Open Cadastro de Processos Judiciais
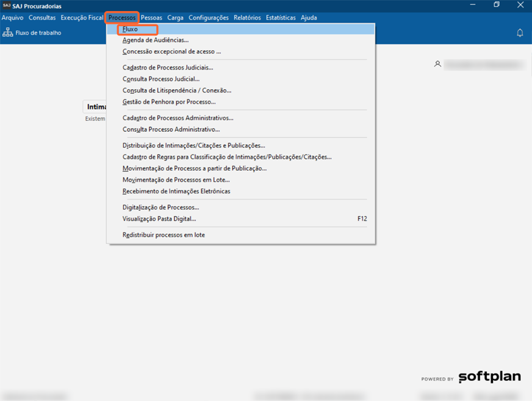The height and width of the screenshot is (401, 532). [168, 68]
